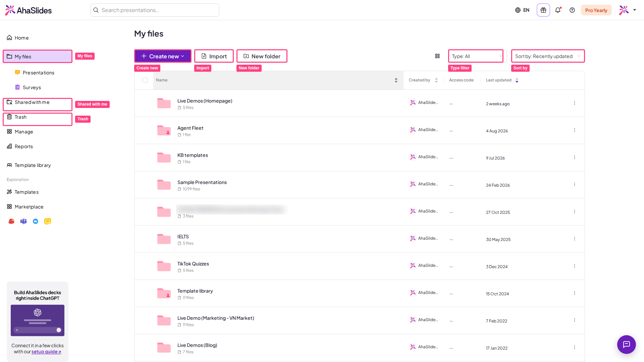The height and width of the screenshot is (362, 644).
Task: Open the Sample Presentations folder
Action: [202, 182]
